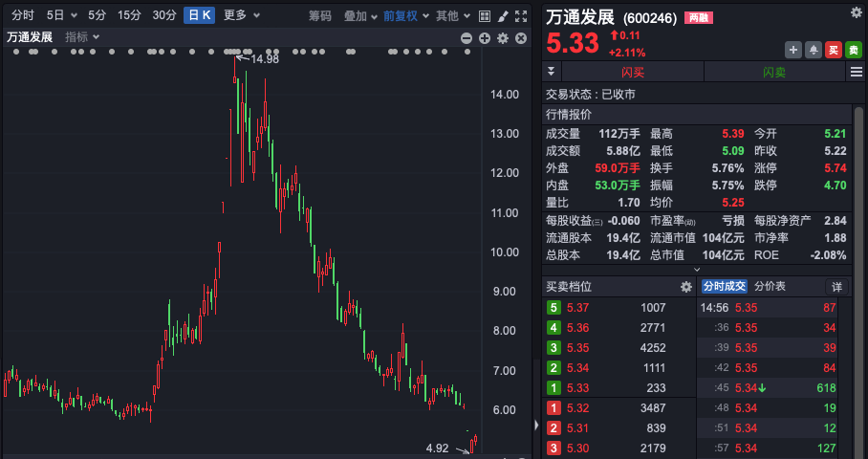The image size is (868, 459).
Task: Open chart settings gear icon
Action: pyautogui.click(x=503, y=38)
